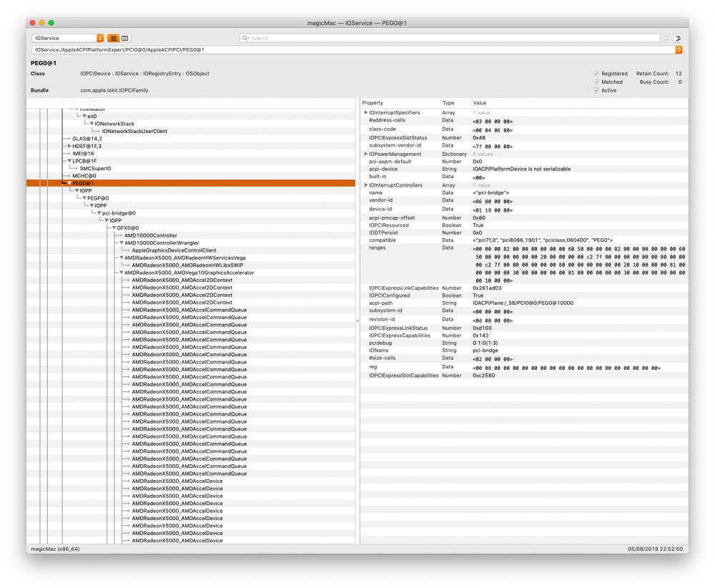Collapse the PEGP@0 node
The image size is (715, 588).
(84, 198)
